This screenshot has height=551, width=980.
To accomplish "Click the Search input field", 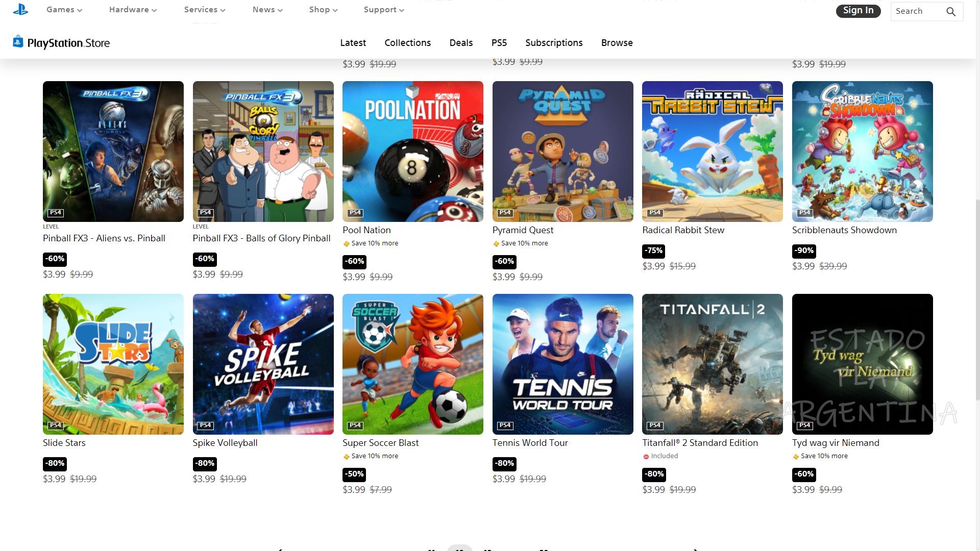I will [x=917, y=11].
